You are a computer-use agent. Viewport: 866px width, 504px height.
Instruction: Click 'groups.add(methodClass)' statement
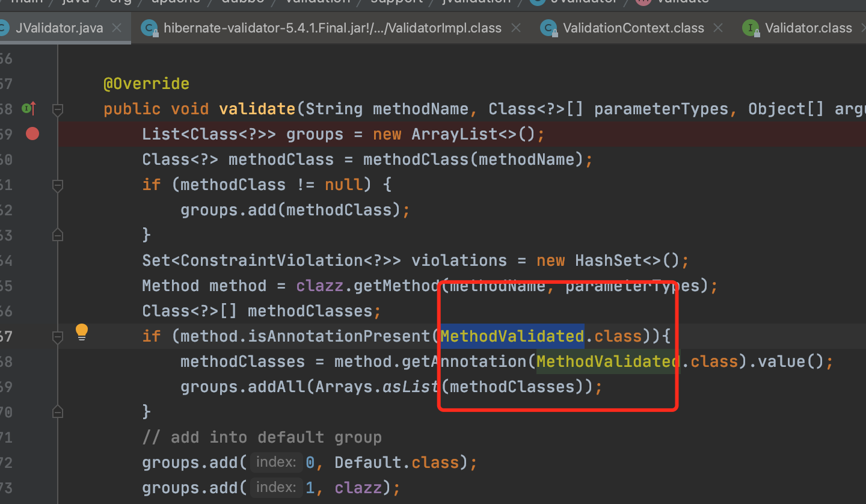coord(295,210)
